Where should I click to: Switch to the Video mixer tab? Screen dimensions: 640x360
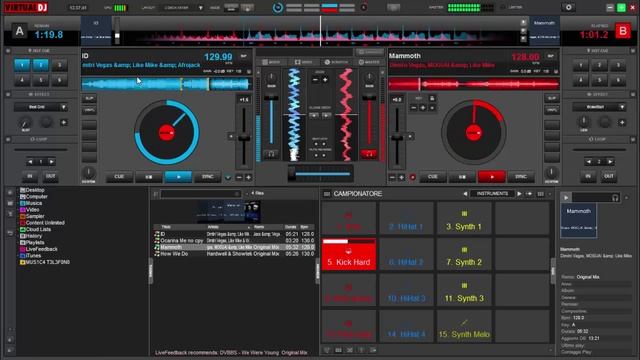(x=304, y=62)
